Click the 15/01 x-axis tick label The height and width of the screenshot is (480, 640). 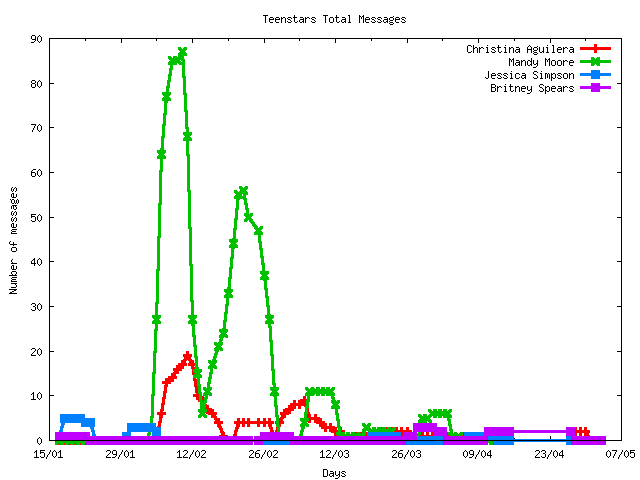(49, 454)
